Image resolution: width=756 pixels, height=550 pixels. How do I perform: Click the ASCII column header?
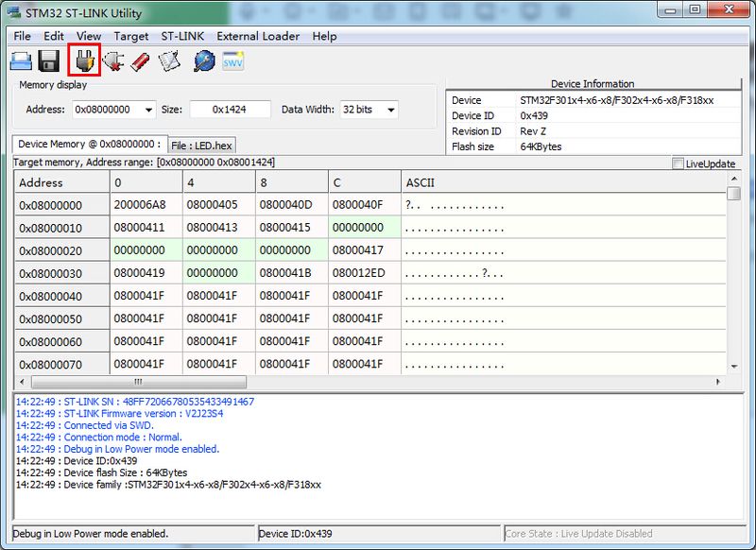[x=563, y=182]
